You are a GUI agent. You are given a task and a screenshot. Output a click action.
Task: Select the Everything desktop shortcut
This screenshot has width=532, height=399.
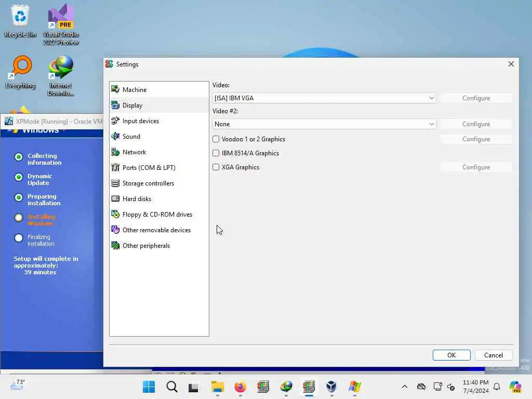point(20,72)
